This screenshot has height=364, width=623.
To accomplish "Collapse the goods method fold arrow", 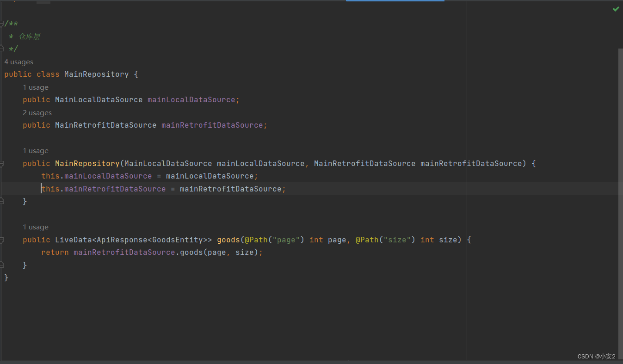I will [x=2, y=240].
